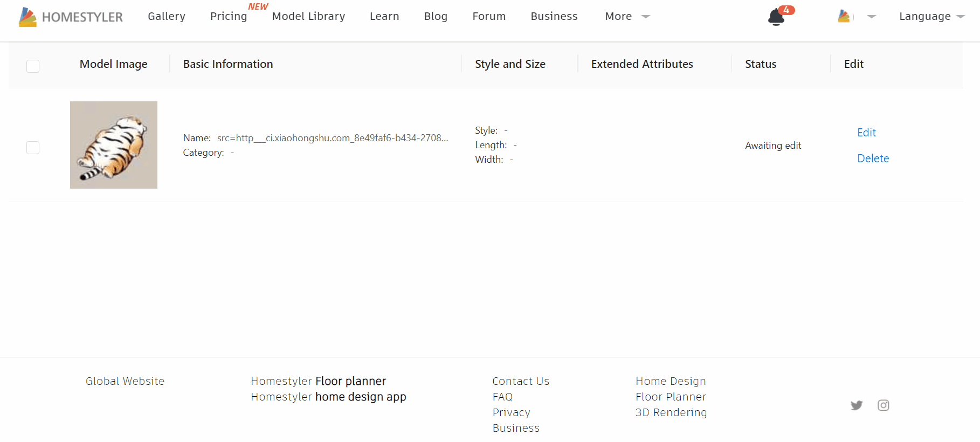Open Floor Planner footer link

671,397
